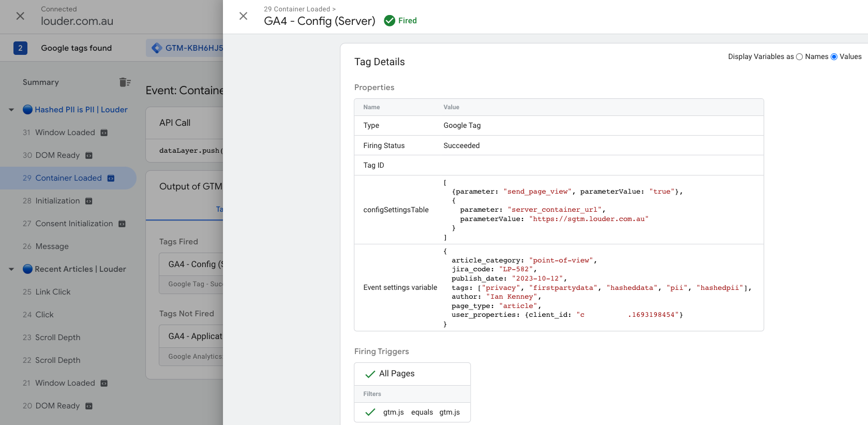Close the louder.com.au connection
The height and width of the screenshot is (425, 868).
pos(20,16)
